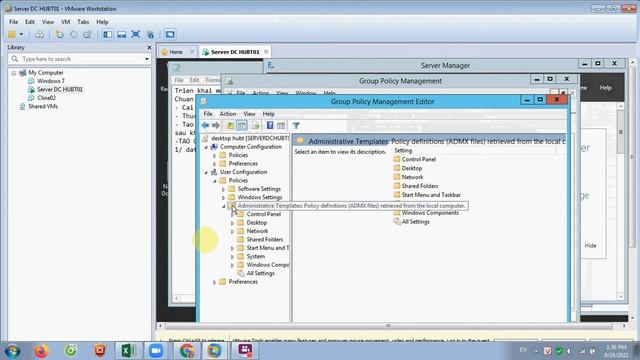Expand the System folder in tree
This screenshot has width=640, height=360.
232,257
